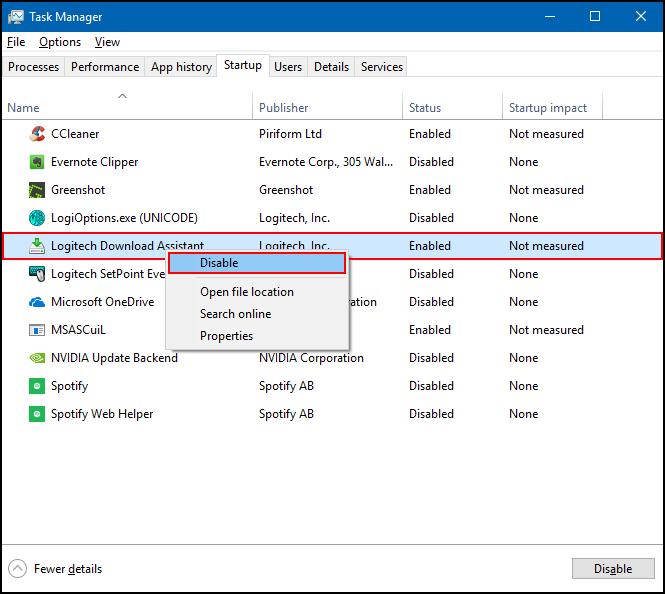This screenshot has width=665, height=594.
Task: Sort by the Startup impact column header
Action: pos(552,108)
